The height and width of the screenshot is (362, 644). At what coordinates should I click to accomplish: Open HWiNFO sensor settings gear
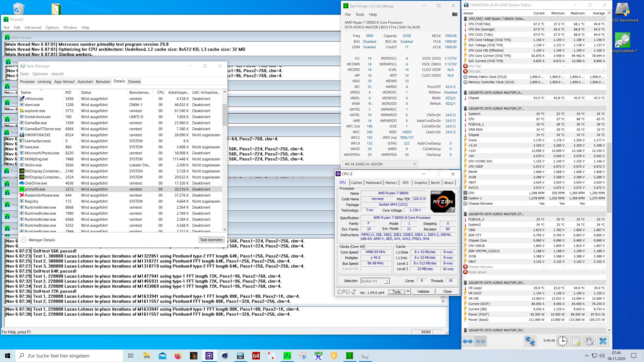coord(589,341)
